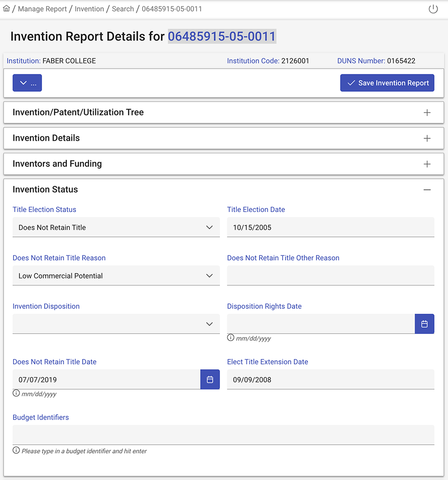
Task: Click DUNS Number value 0165422
Action: pyautogui.click(x=401, y=61)
